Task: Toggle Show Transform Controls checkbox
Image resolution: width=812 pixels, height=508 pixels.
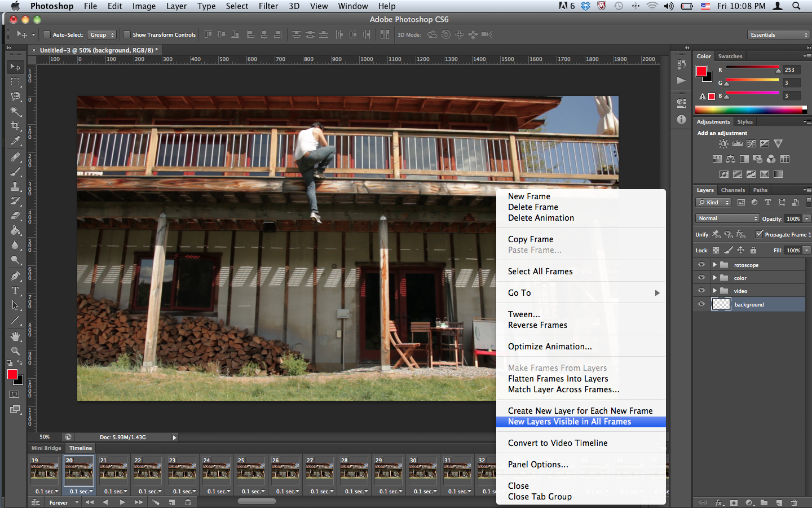Action: (127, 35)
